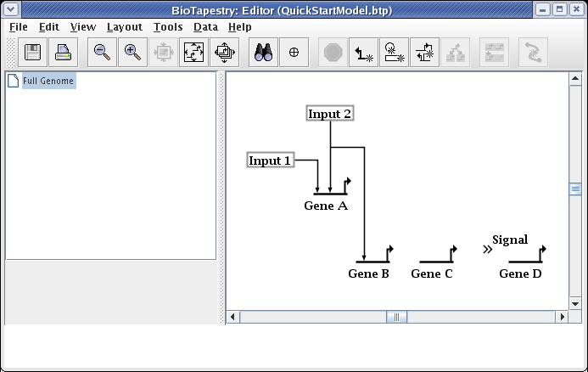Click the Save floppy disk icon

[x=33, y=53]
